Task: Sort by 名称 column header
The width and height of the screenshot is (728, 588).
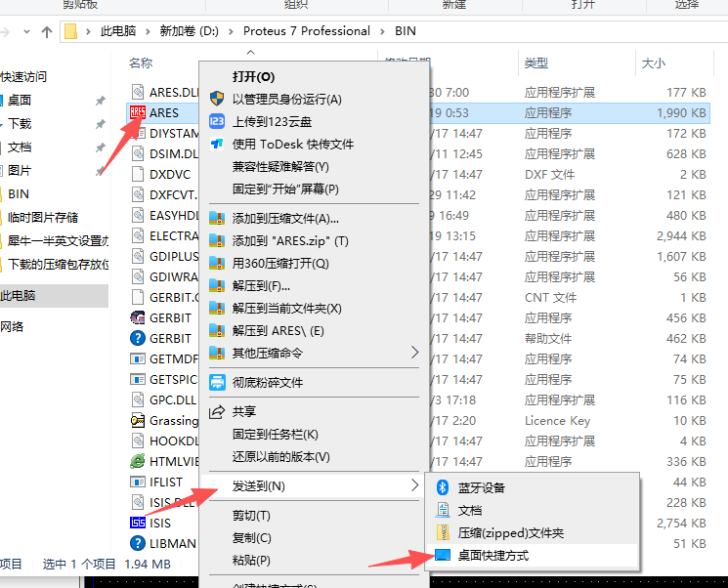Action: point(141,63)
